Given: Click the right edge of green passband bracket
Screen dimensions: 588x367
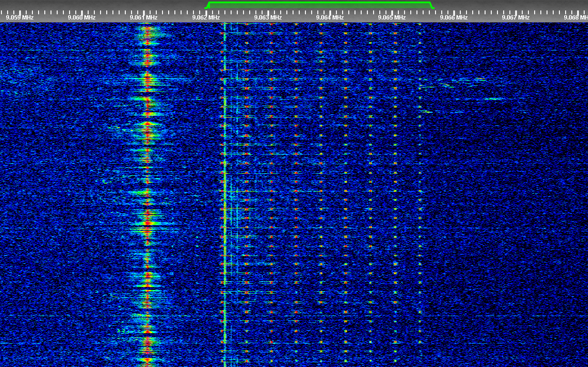Looking at the screenshot, I should click(432, 5).
